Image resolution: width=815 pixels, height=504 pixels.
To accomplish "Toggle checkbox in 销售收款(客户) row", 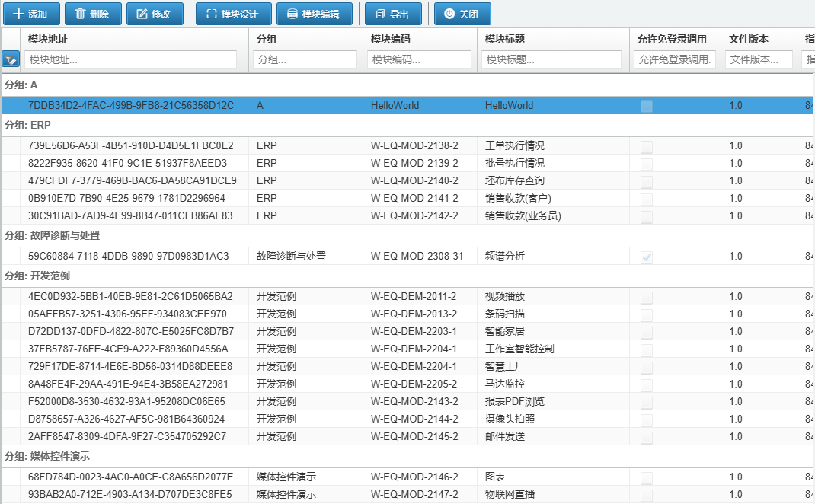I will coord(647,199).
